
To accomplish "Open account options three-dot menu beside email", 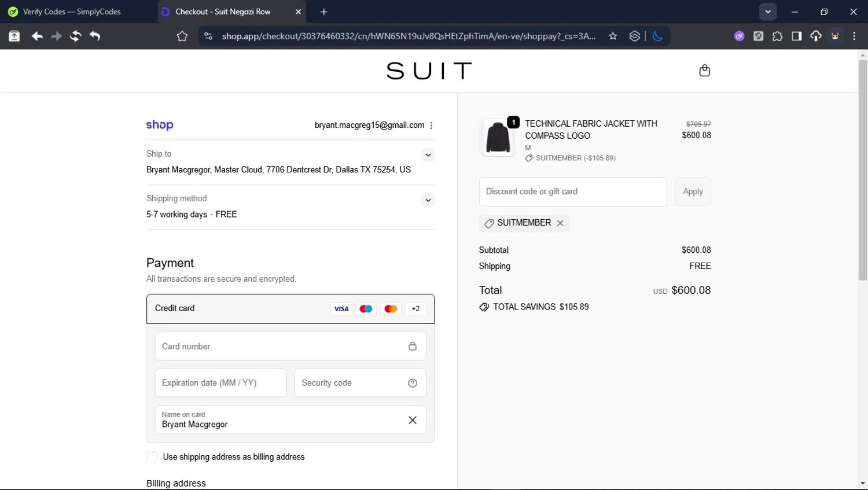I will (x=431, y=126).
